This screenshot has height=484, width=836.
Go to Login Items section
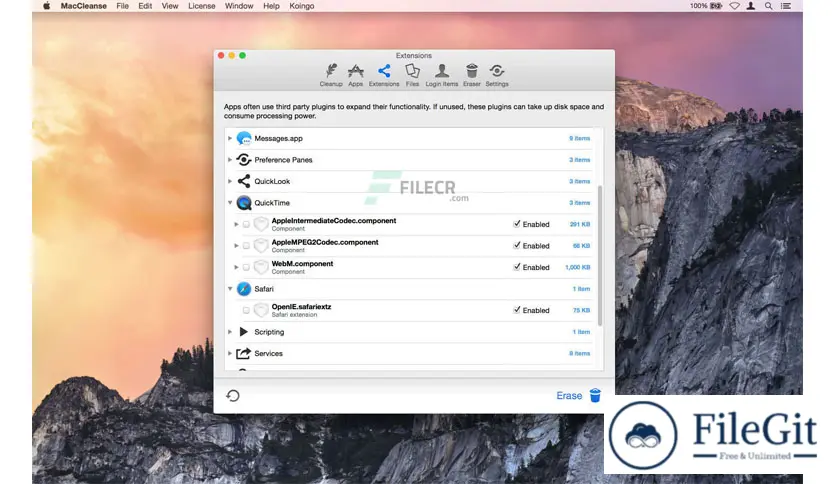click(x=441, y=75)
